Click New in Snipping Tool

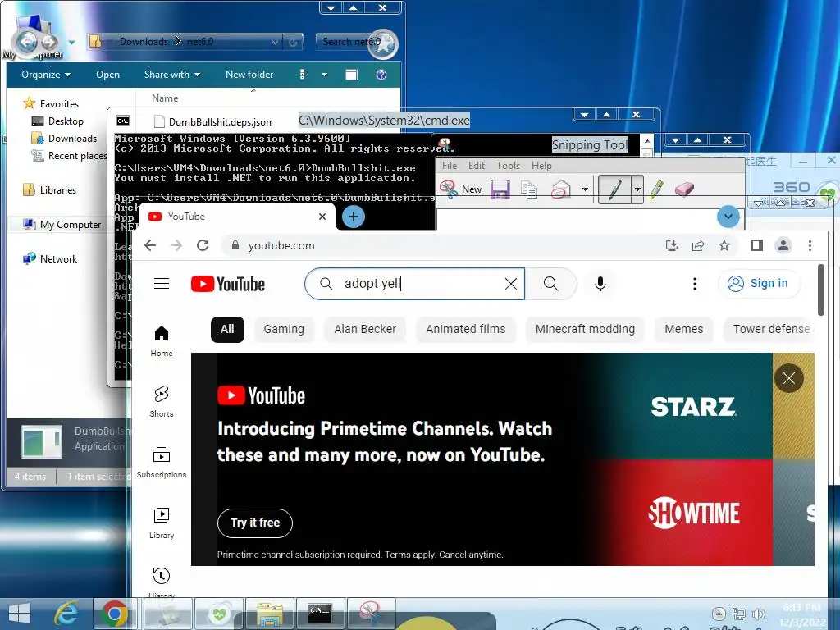pos(461,189)
